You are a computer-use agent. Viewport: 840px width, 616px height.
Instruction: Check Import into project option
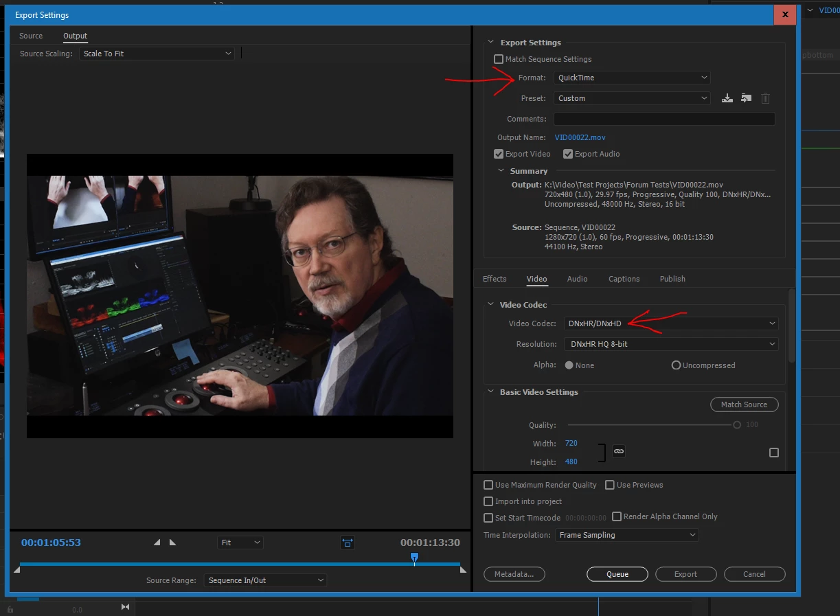[488, 501]
